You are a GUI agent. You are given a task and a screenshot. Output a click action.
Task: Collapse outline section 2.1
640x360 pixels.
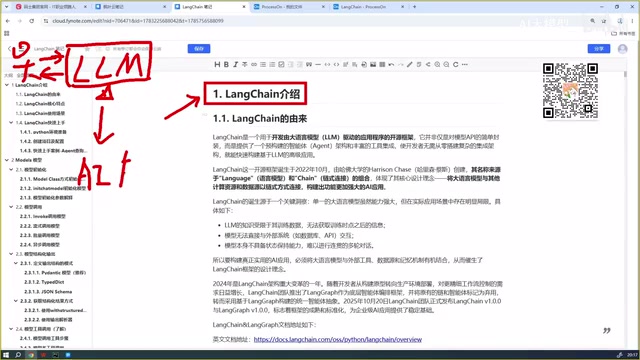click(11, 169)
